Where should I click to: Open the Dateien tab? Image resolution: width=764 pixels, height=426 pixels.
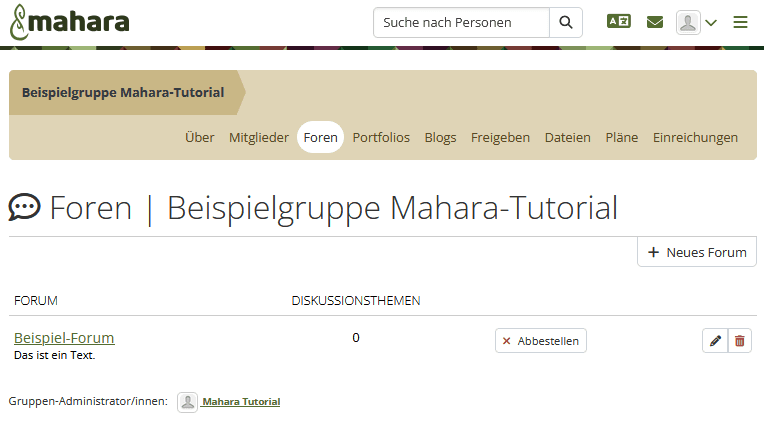(568, 137)
